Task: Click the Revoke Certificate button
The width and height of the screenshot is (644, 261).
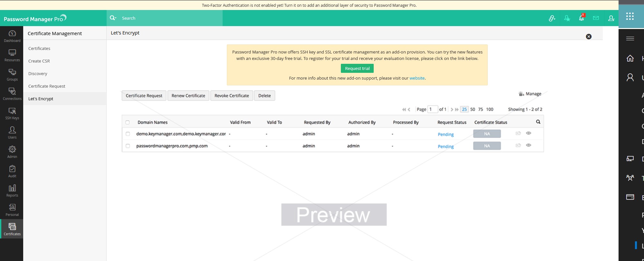Action: pyautogui.click(x=232, y=96)
